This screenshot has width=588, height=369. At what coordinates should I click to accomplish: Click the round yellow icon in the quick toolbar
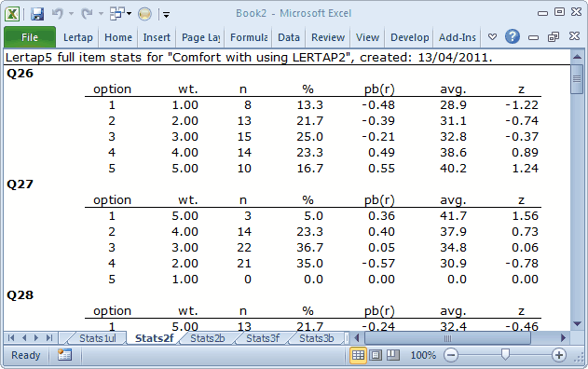[144, 14]
